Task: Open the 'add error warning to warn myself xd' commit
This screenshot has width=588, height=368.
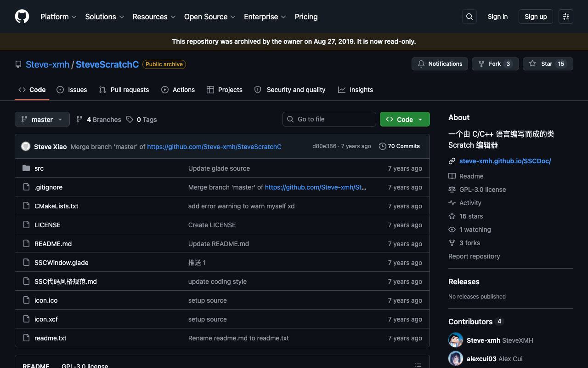Action: tap(242, 206)
